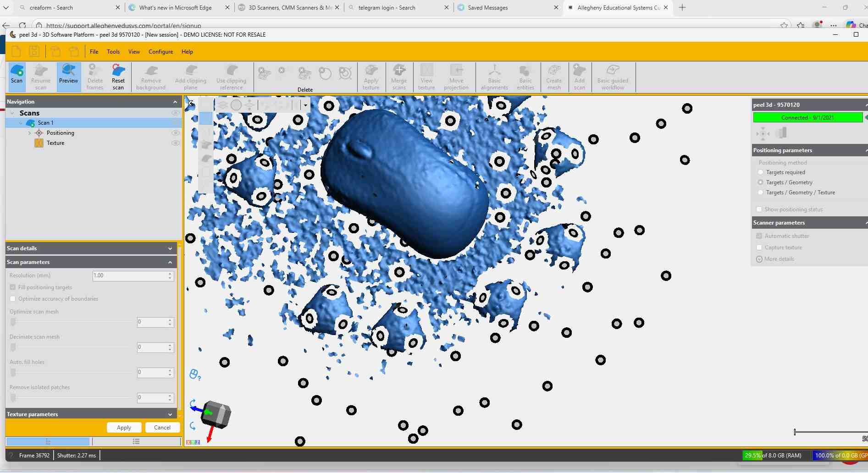Expand the Positioning tree item
This screenshot has width=868, height=473.
[29, 132]
